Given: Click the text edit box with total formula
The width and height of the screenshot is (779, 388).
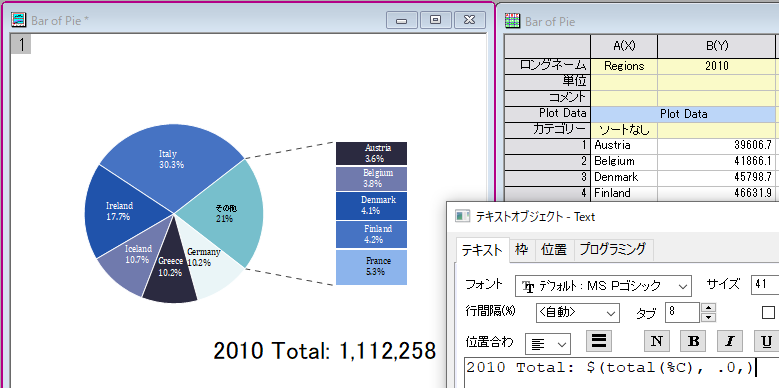Looking at the screenshot, I should [x=622, y=373].
